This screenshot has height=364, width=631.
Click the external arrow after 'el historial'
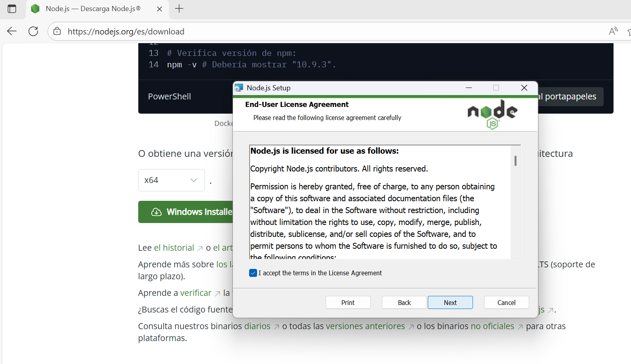pos(200,249)
